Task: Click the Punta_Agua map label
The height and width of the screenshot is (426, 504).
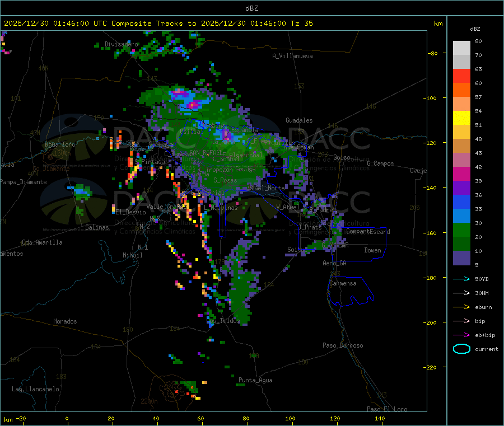Action: [x=255, y=380]
